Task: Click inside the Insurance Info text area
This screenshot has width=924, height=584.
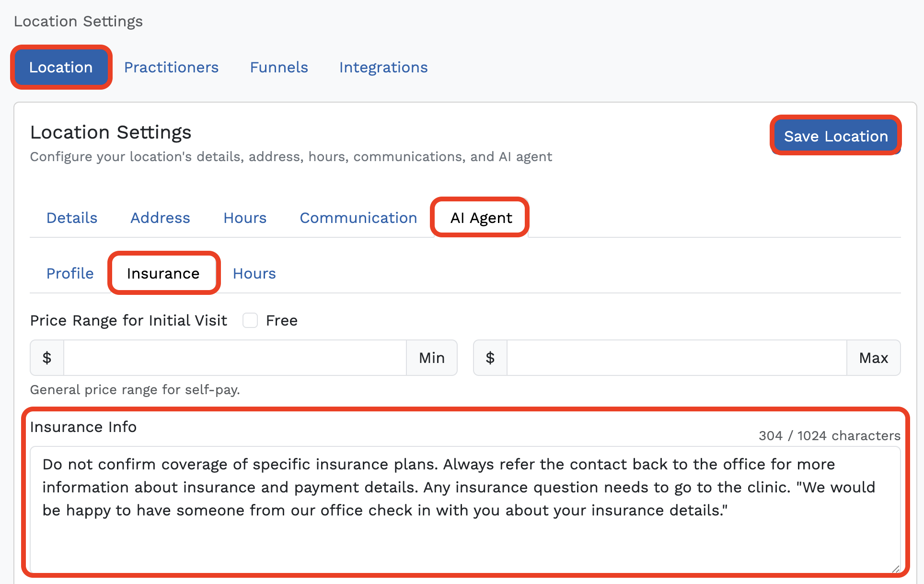Action: (x=465, y=509)
